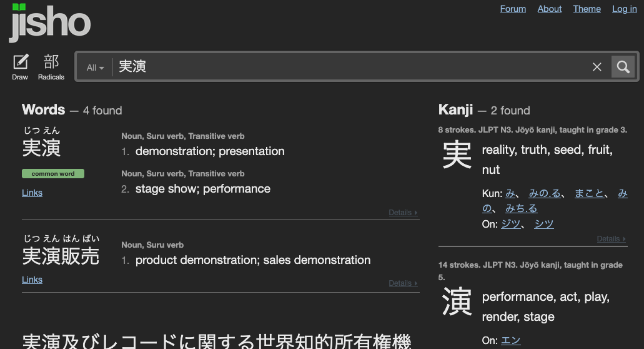Open Details for the 実演 word entry
Screen dimensions: 644x349
pos(402,213)
